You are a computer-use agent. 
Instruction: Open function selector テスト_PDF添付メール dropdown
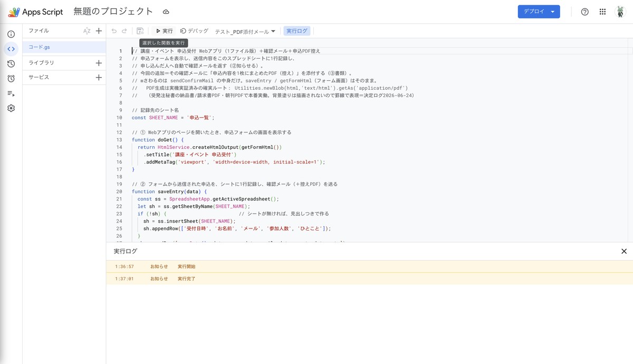pos(245,31)
